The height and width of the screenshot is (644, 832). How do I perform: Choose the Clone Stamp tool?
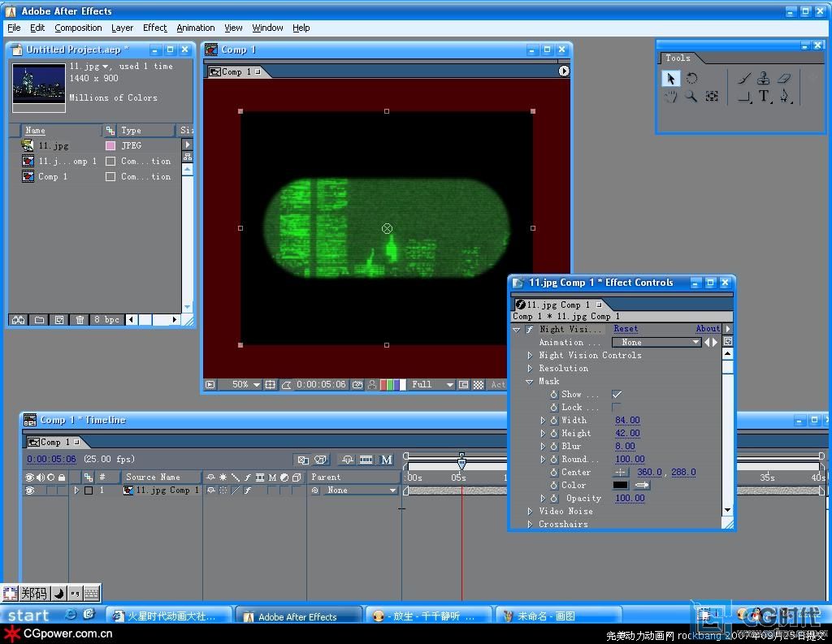[x=764, y=79]
